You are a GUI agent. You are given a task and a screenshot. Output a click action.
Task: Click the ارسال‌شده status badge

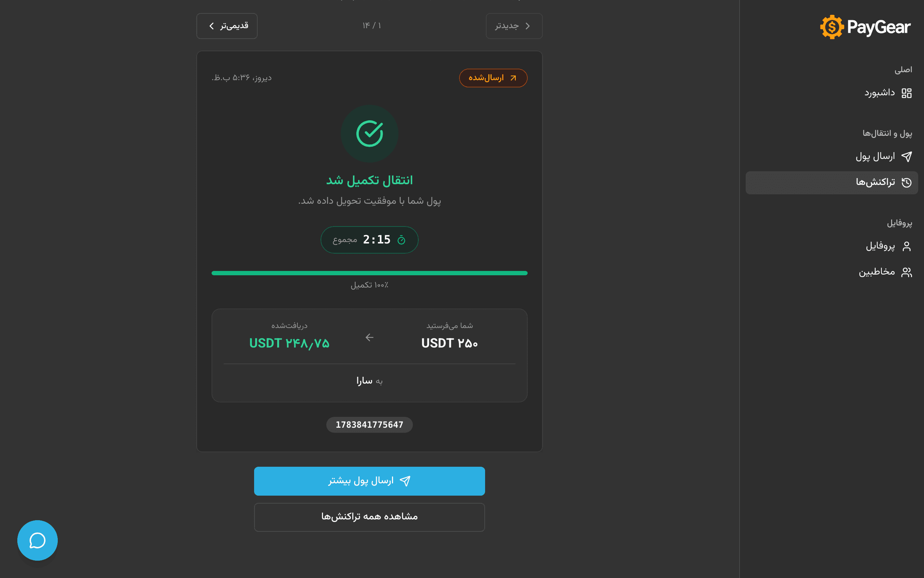coord(493,78)
